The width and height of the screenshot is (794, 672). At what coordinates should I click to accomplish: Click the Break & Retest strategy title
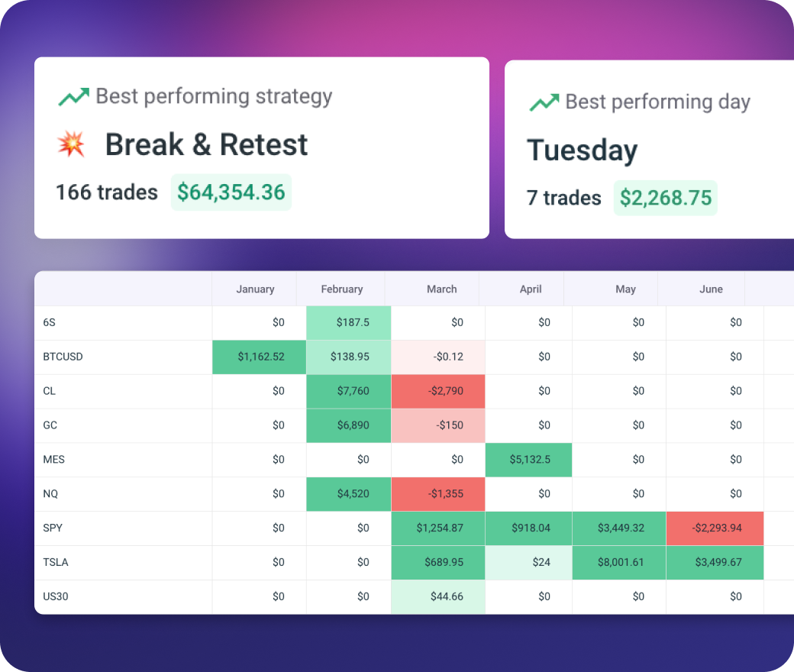206,144
